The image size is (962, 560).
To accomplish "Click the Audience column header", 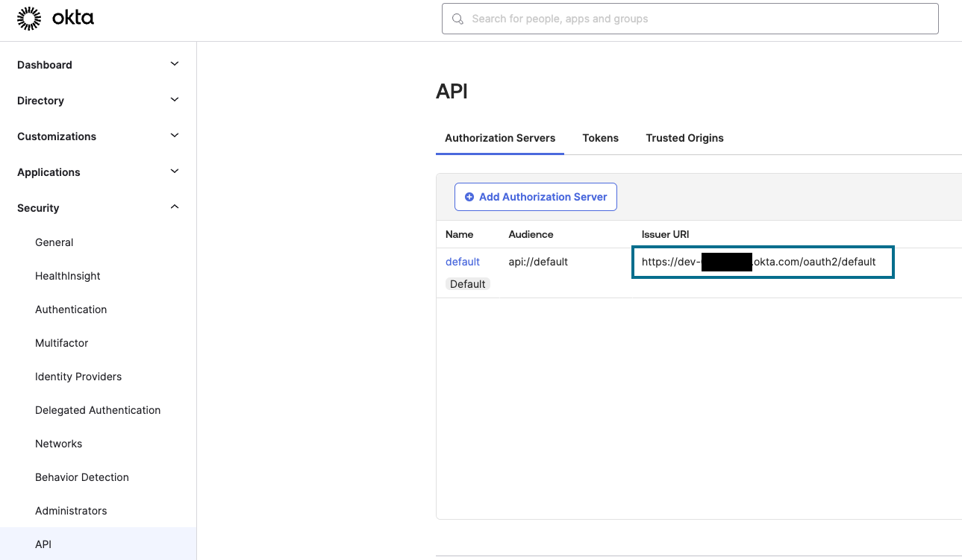I will point(531,234).
